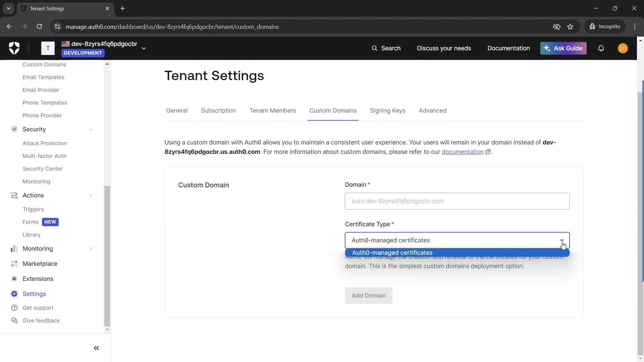Click sidebar scroll up arrow

(x=107, y=64)
